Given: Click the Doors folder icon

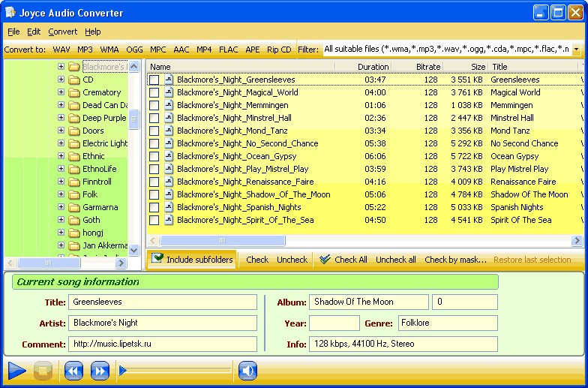Looking at the screenshot, I should 74,131.
